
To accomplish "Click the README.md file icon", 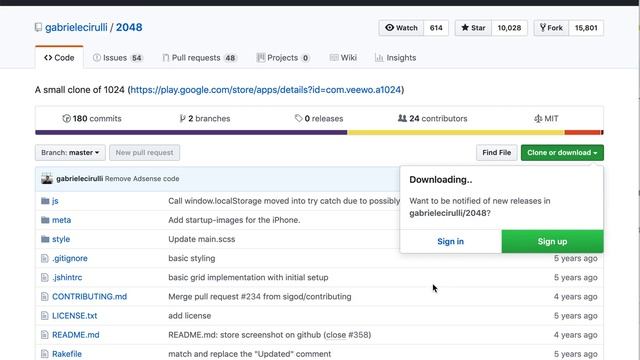I will click(x=45, y=335).
